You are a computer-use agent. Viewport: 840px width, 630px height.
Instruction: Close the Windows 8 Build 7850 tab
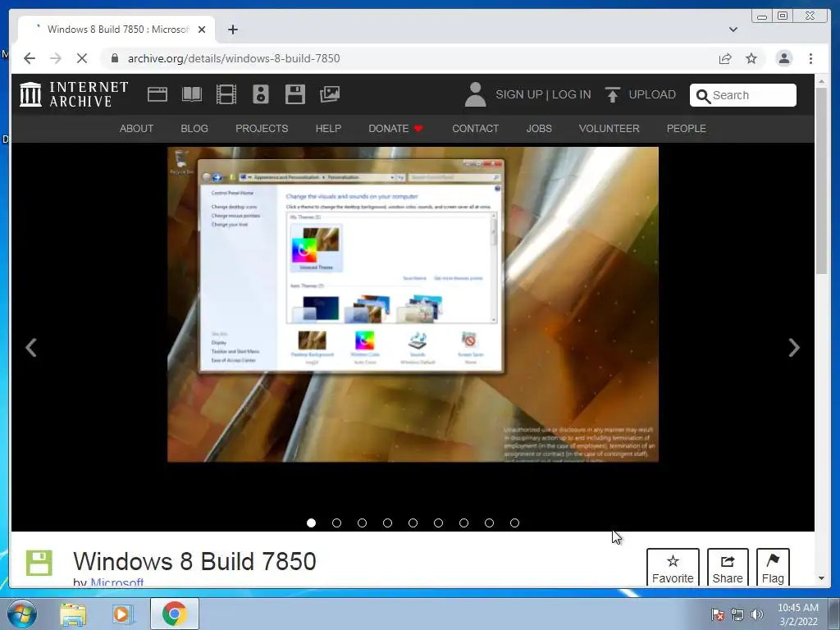tap(202, 30)
